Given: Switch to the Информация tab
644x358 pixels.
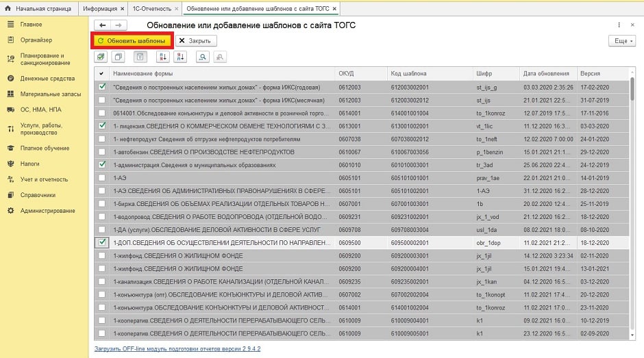Looking at the screenshot, I should coord(100,9).
